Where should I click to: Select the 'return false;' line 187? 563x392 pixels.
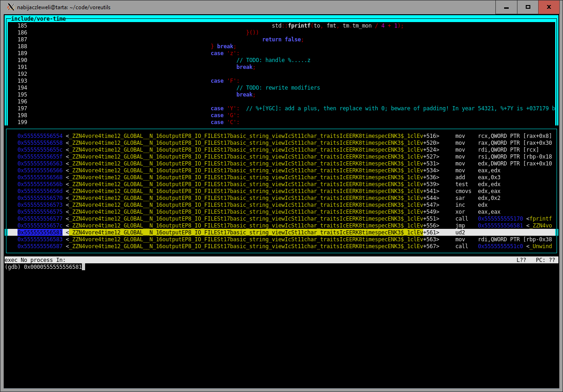point(282,40)
